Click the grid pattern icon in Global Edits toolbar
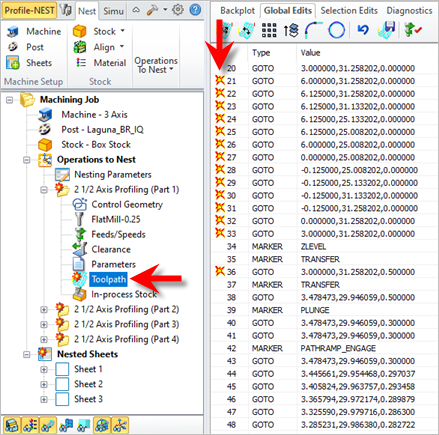 tap(269, 30)
